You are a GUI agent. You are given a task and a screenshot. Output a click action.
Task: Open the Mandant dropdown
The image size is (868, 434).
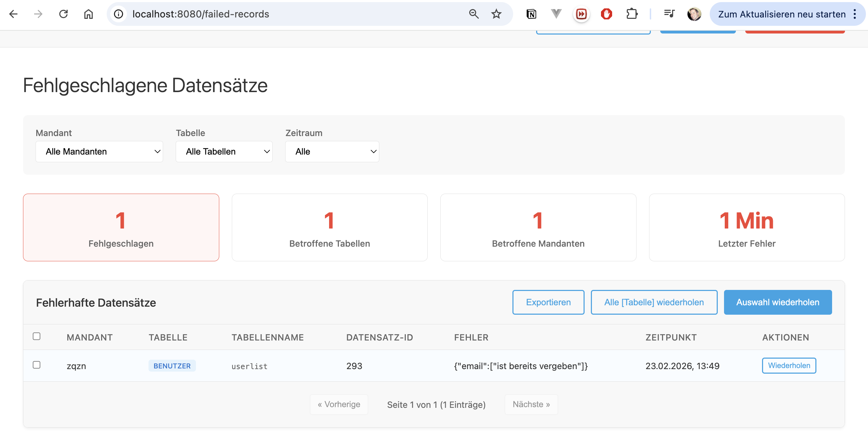(99, 151)
